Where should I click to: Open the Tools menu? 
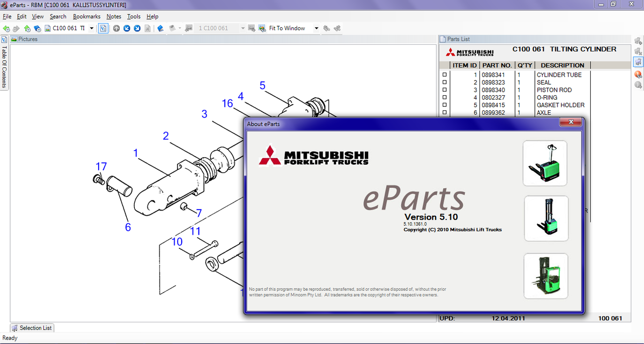coord(134,17)
